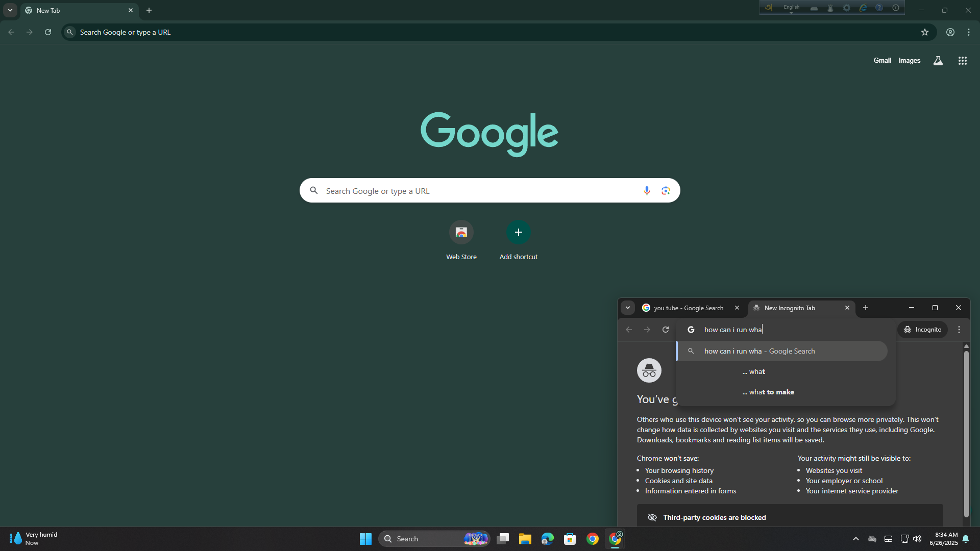The height and width of the screenshot is (551, 980).
Task: Click the incognito page vertical scrollbar
Action: tap(966, 434)
